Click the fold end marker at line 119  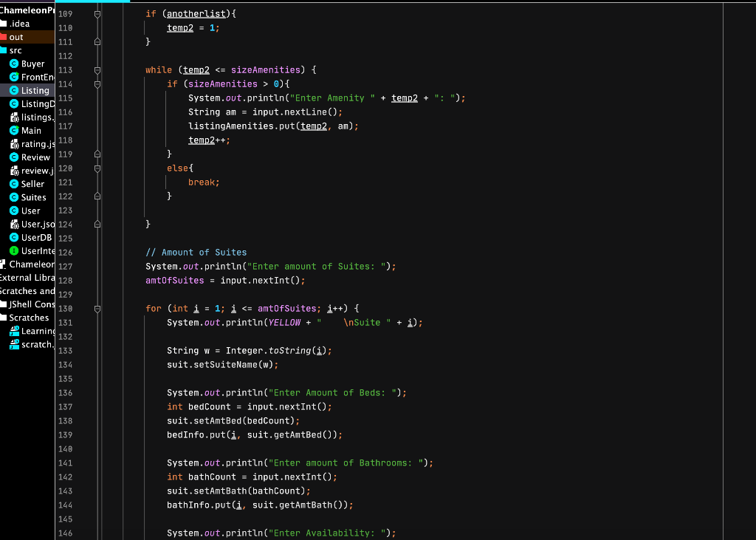(x=97, y=154)
